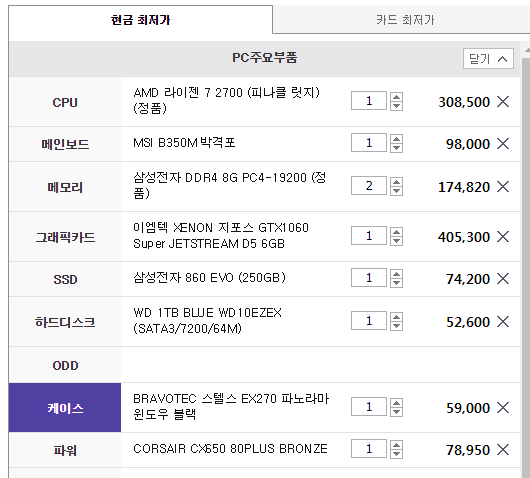Collapse the PC주요부품 section with 닫기

pos(488,59)
